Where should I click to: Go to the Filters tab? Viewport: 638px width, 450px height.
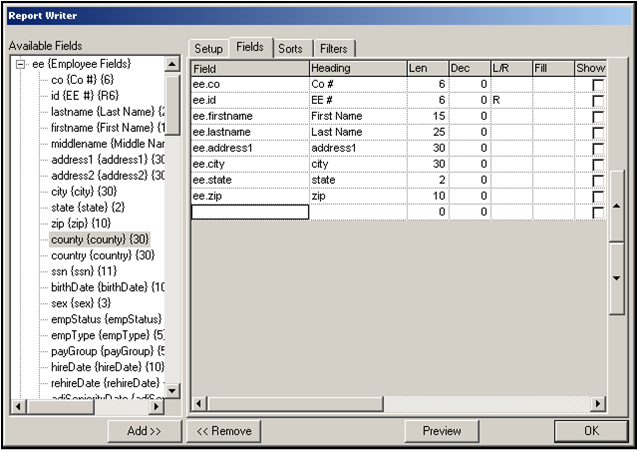click(335, 49)
